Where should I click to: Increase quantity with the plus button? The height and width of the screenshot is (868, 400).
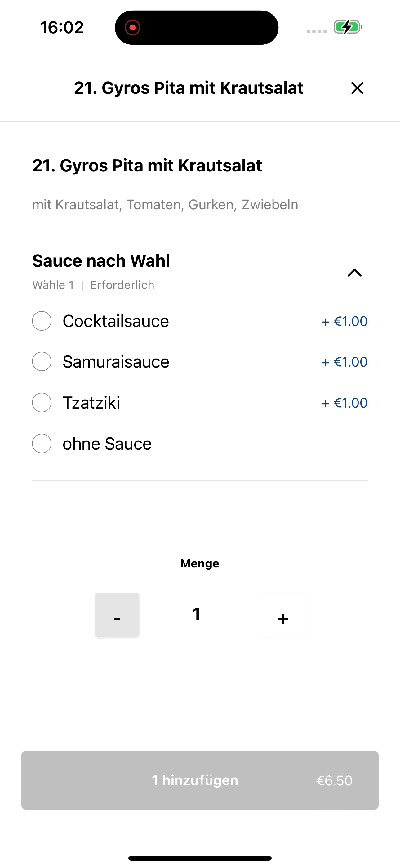[x=283, y=615]
